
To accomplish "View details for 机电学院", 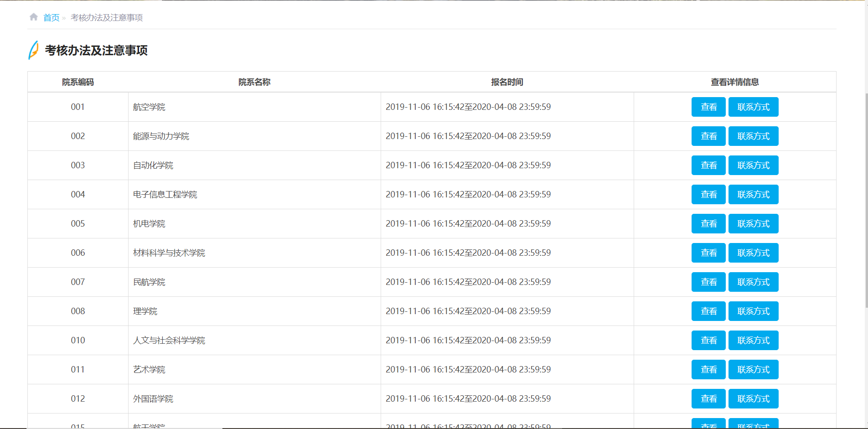I will 708,223.
